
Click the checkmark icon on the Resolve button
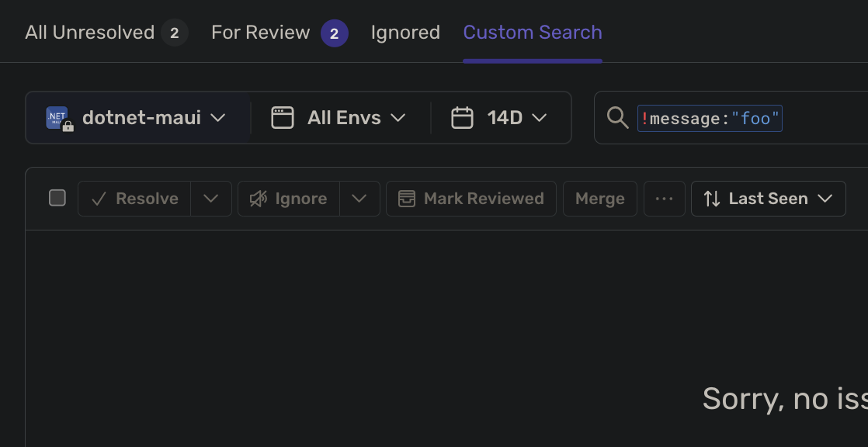pos(97,198)
